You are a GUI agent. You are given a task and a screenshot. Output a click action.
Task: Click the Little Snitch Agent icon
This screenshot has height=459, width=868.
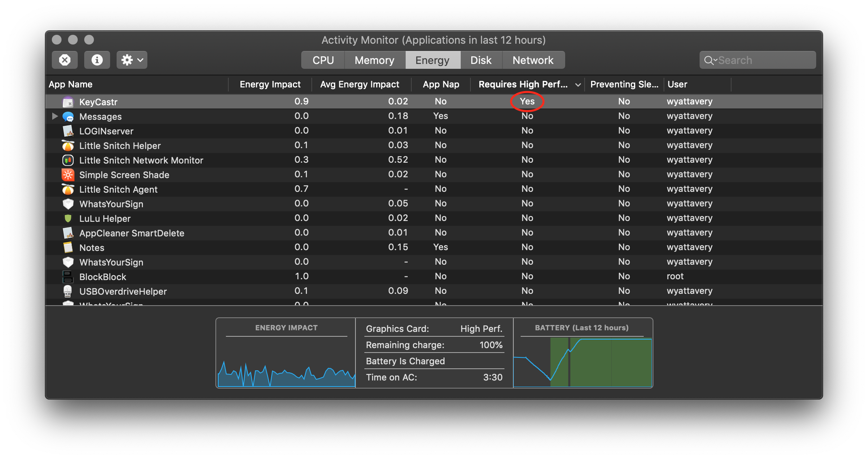68,189
